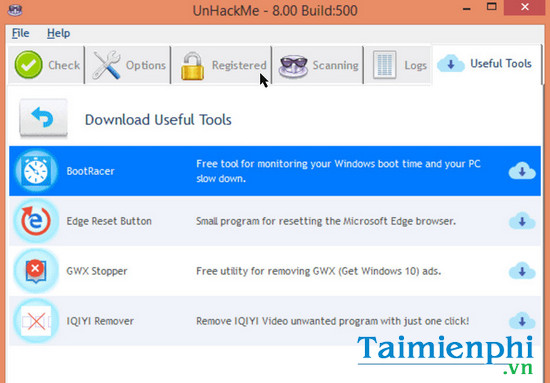Select the BootRacer name text
This screenshot has width=550, height=383.
tap(90, 171)
